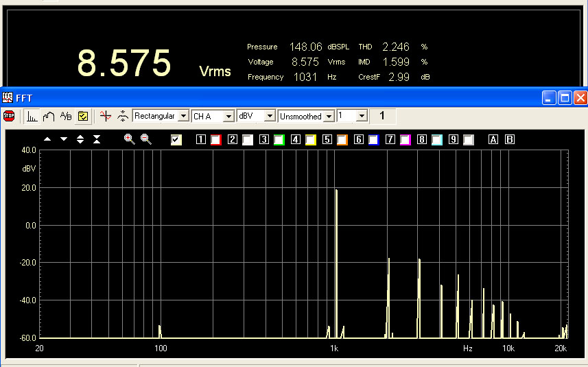The image size is (588, 367).
Task: Expand the Unsmoothed smoothing dropdown
Action: point(329,117)
